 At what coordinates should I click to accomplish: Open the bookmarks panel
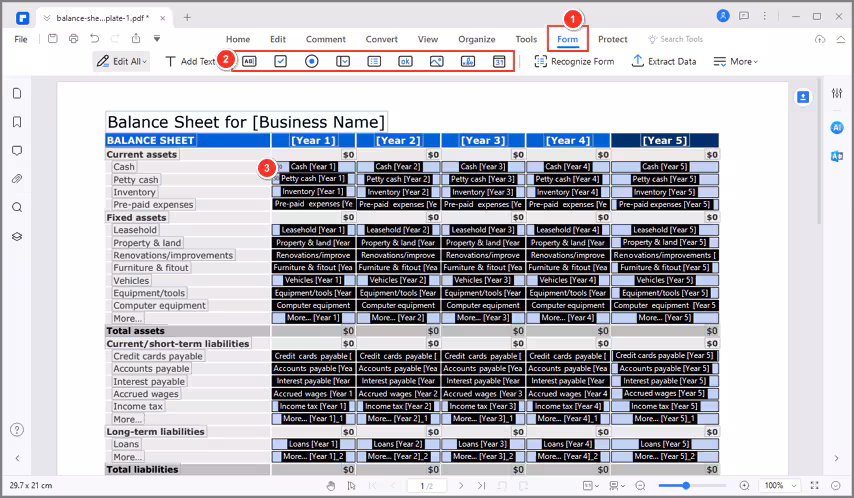click(x=17, y=122)
